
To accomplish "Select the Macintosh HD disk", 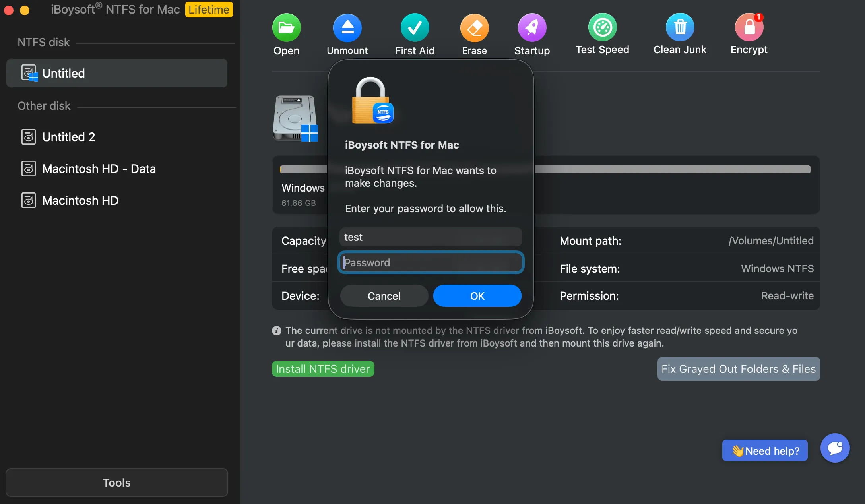I will pyautogui.click(x=117, y=200).
